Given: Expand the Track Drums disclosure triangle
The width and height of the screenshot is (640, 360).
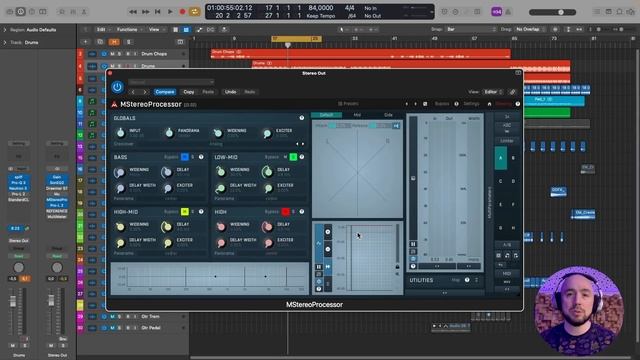Looking at the screenshot, I should tap(5, 42).
